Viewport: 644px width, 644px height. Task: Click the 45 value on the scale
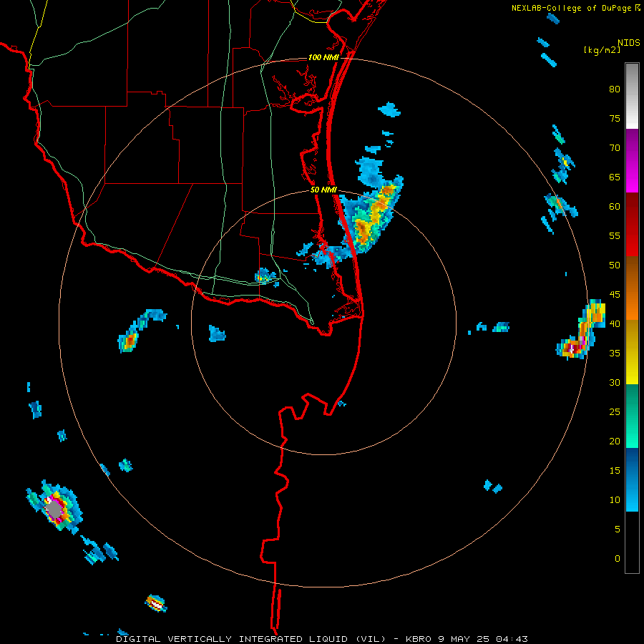tap(615, 295)
